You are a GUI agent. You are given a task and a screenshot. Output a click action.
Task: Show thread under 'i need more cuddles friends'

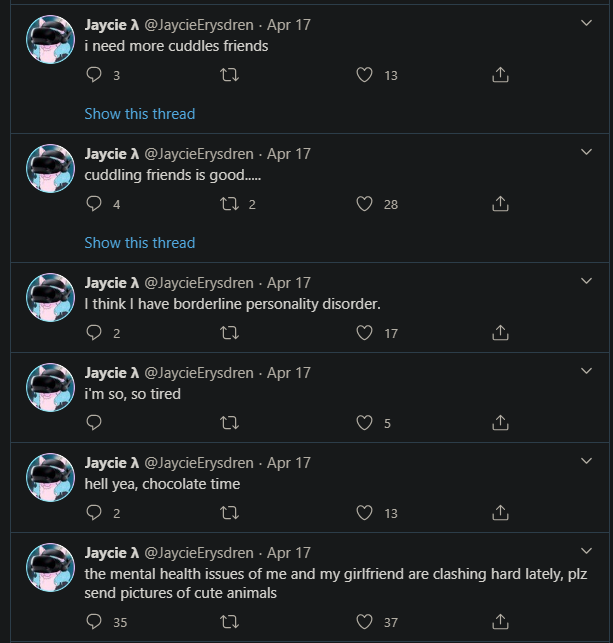coord(140,114)
